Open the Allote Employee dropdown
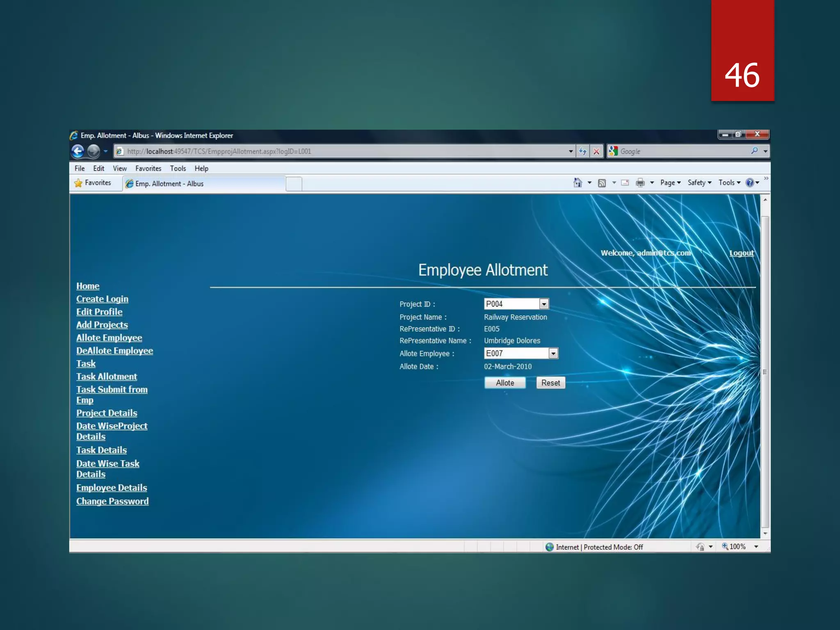Screen dimensions: 840x630 [x=553, y=353]
